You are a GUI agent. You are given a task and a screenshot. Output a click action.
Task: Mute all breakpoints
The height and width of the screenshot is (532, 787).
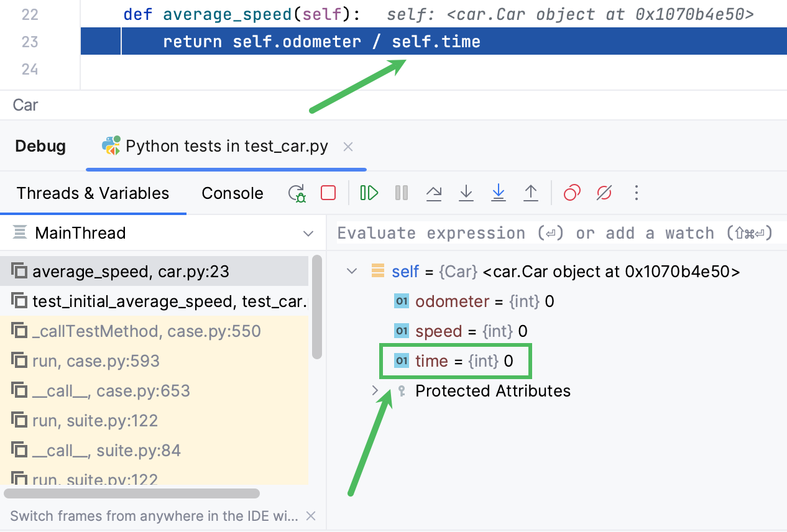click(604, 193)
